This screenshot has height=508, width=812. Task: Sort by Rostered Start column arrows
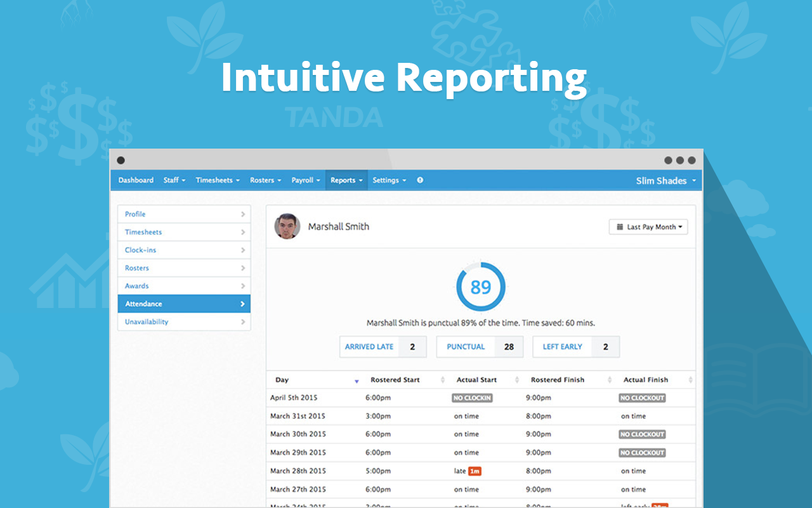coord(442,380)
